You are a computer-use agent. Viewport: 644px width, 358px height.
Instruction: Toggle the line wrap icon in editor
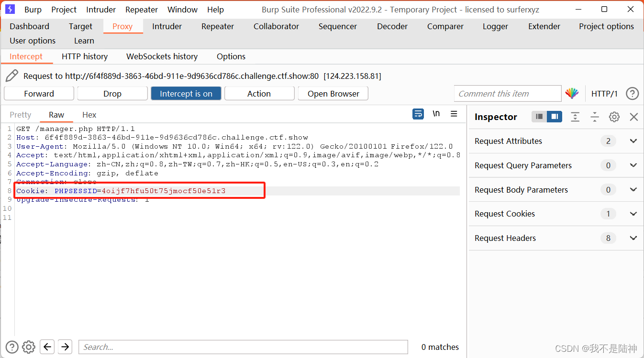click(x=418, y=114)
